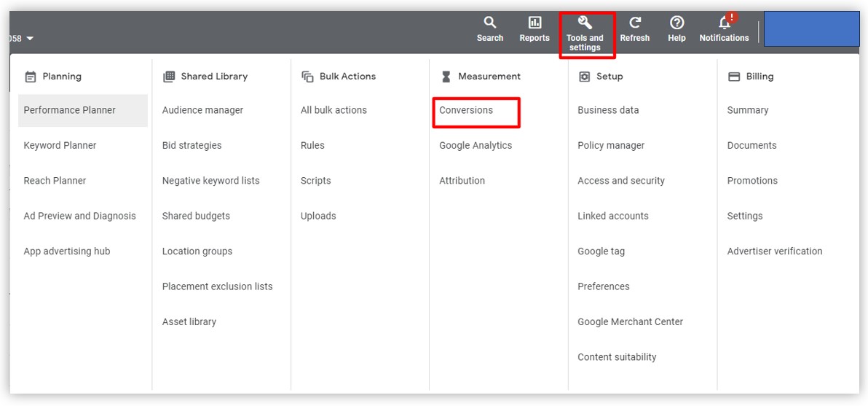Open the Help question mark icon
The width and height of the screenshot is (868, 406).
(x=676, y=23)
